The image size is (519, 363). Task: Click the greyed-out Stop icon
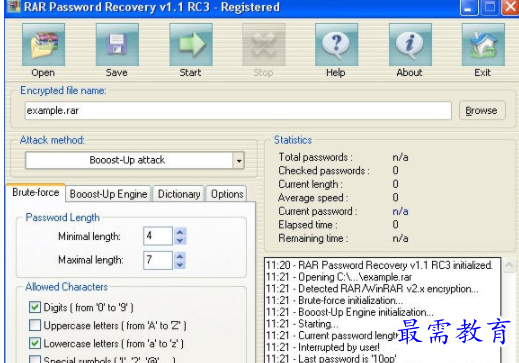[x=264, y=45]
